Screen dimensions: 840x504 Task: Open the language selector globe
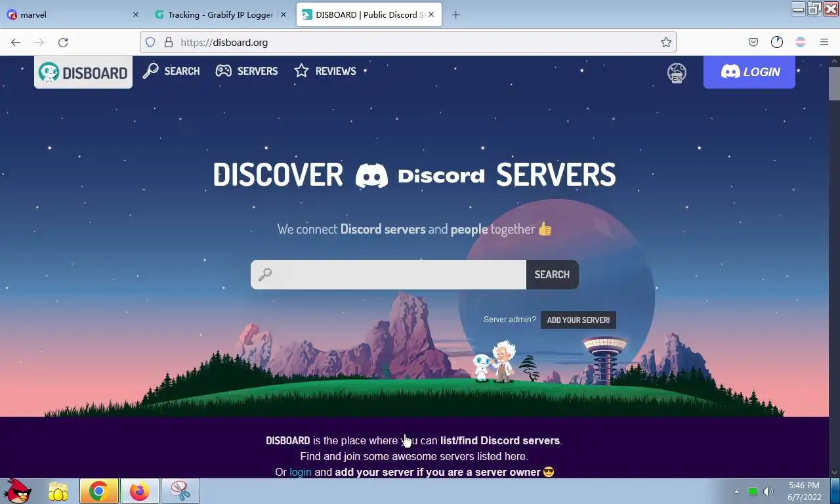point(677,72)
